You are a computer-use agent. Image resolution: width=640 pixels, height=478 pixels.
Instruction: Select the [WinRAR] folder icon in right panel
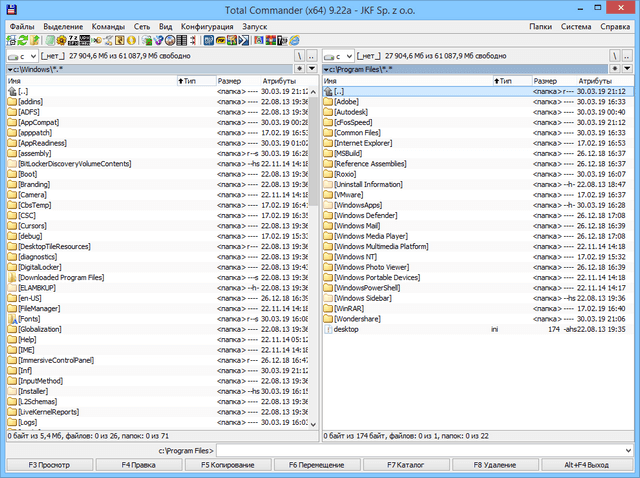[329, 308]
